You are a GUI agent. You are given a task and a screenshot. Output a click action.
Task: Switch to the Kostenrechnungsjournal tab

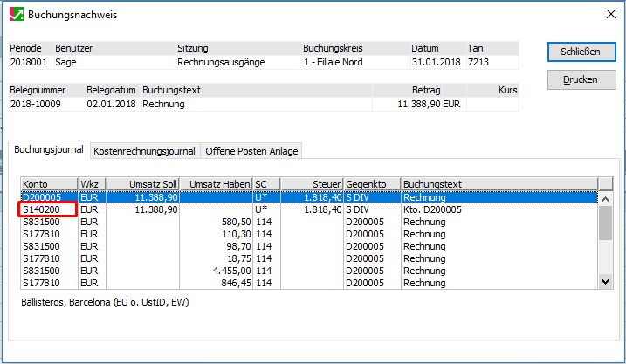[x=146, y=151]
